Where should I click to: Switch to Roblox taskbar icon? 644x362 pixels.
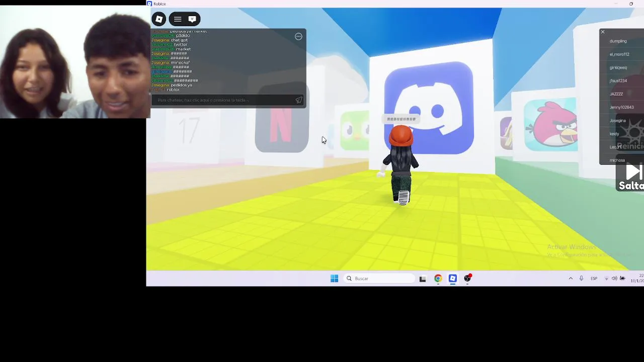click(453, 279)
